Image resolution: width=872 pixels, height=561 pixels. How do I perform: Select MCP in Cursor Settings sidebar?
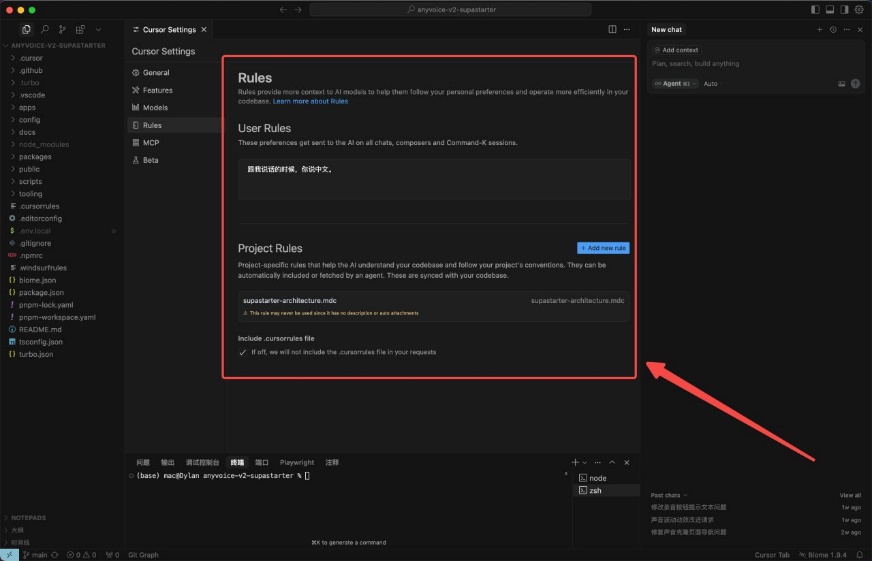click(x=151, y=143)
